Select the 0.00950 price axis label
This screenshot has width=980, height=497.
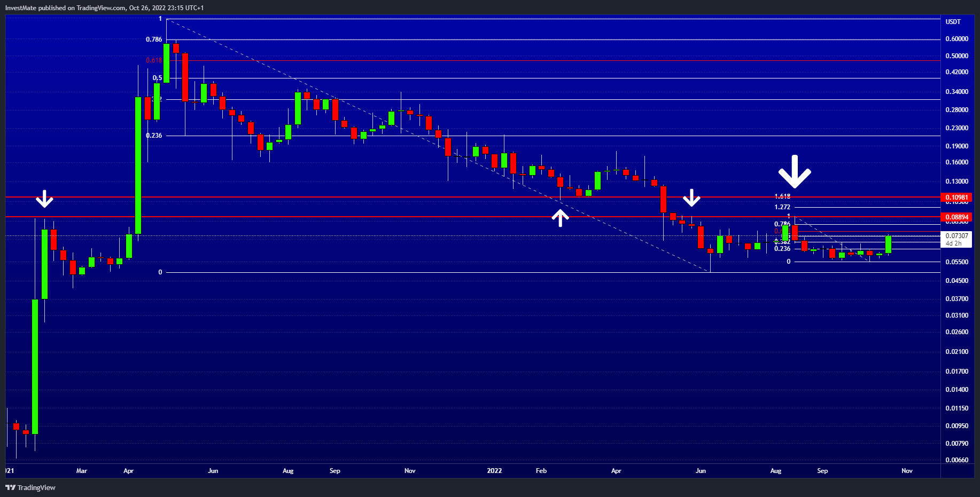coord(956,426)
